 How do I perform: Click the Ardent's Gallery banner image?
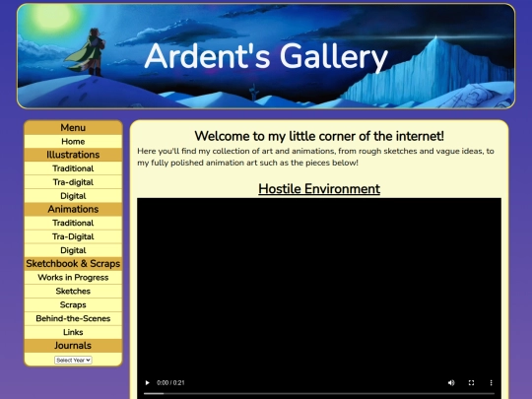(266, 56)
